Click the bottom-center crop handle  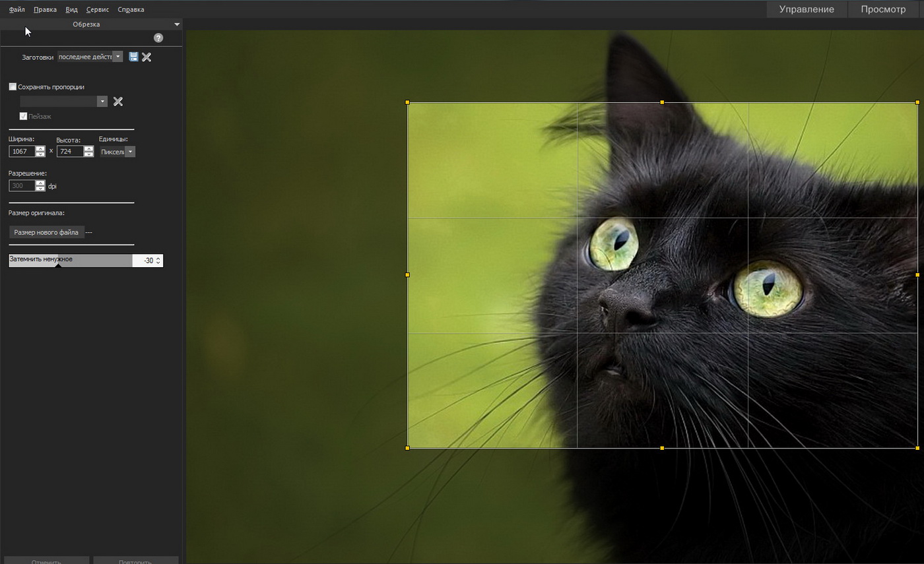pyautogui.click(x=662, y=448)
